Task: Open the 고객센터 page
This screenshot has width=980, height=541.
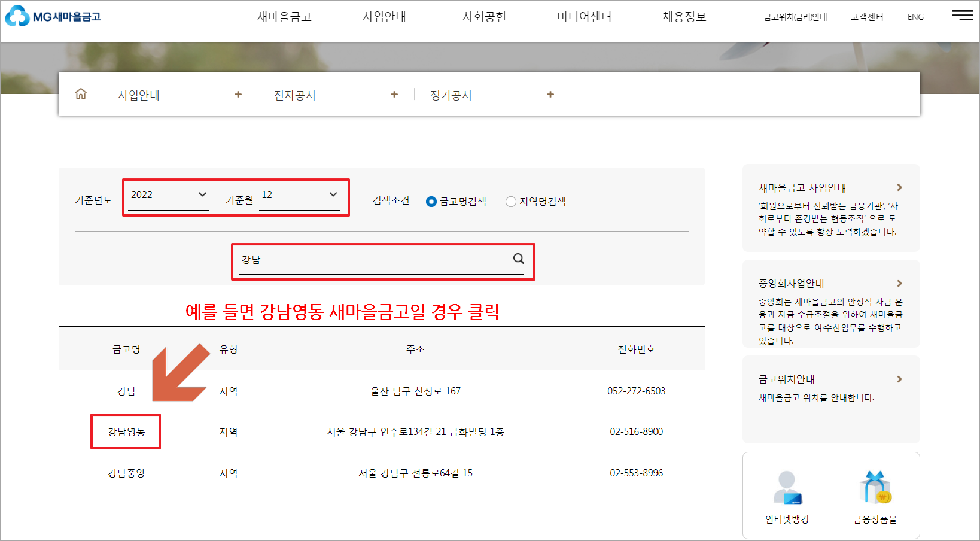Action: (x=866, y=17)
